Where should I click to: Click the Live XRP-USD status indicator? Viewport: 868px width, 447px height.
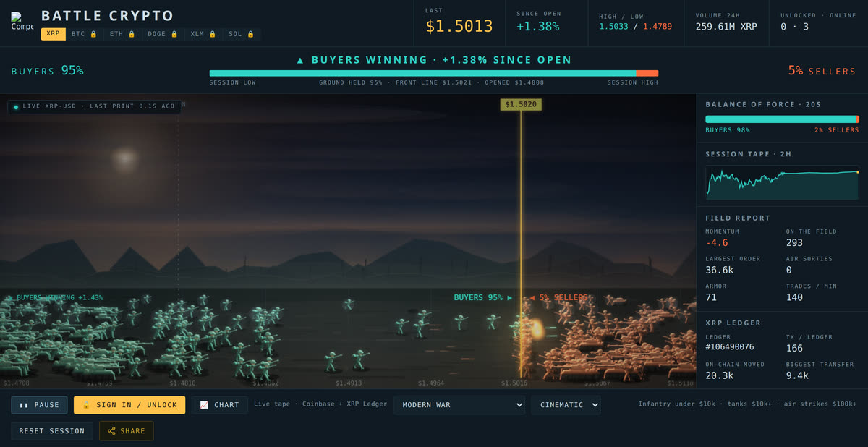point(94,106)
